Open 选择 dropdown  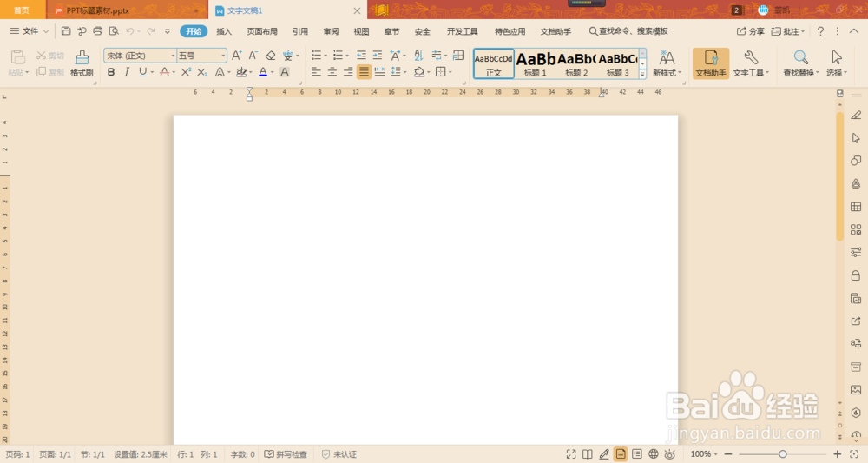click(x=836, y=63)
